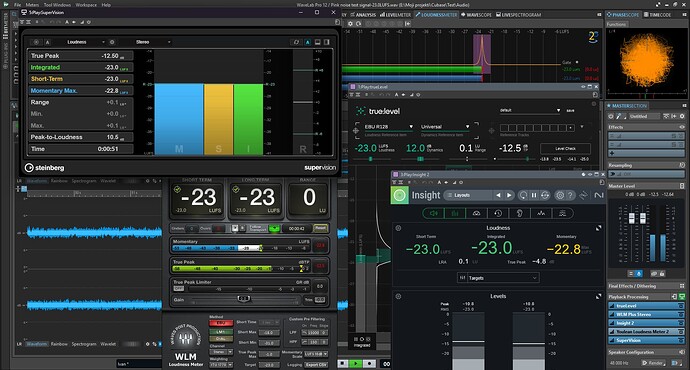
Task: Click the reset loop icon in SuperVision
Action: tap(296, 42)
